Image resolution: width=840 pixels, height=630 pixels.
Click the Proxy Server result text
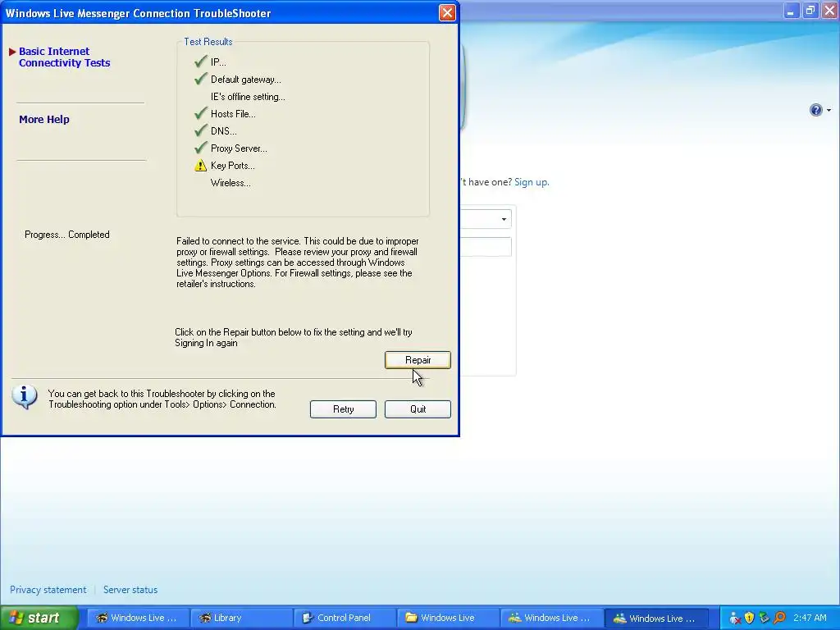[239, 148]
